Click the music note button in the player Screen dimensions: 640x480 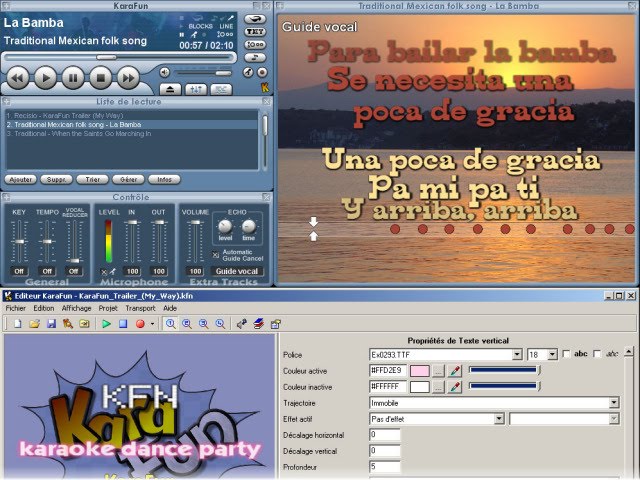(x=255, y=58)
